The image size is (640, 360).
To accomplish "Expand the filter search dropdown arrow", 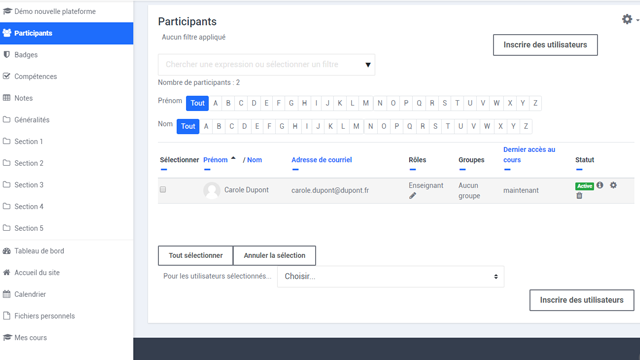I will click(368, 65).
